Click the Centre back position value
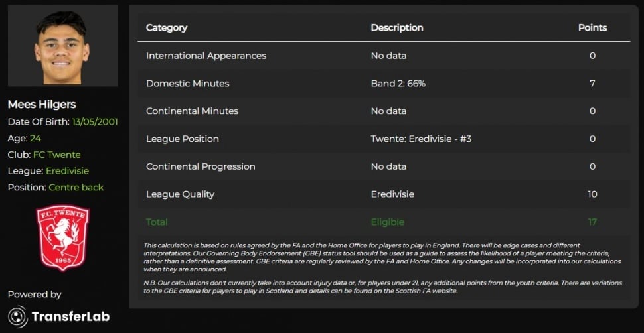Viewport: 644px width, 333px height. pos(76,188)
